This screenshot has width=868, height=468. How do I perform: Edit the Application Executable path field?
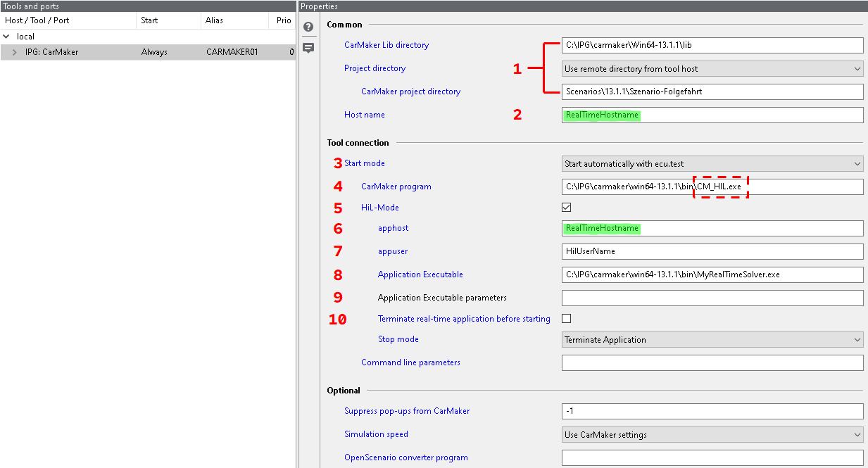click(x=712, y=274)
